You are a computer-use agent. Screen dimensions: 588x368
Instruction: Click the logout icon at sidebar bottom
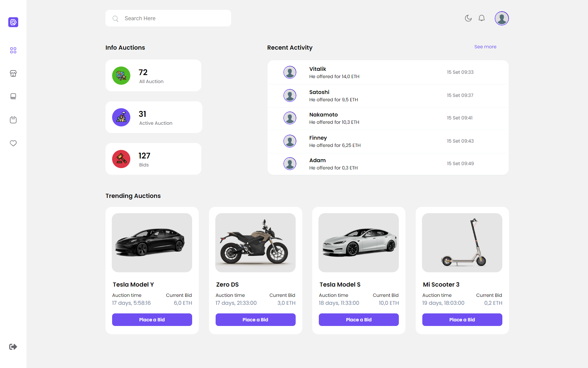13,346
